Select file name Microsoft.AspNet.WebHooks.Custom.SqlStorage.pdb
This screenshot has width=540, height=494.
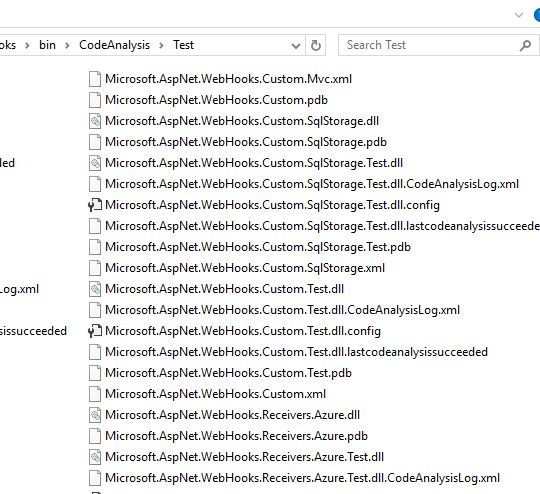coord(246,142)
